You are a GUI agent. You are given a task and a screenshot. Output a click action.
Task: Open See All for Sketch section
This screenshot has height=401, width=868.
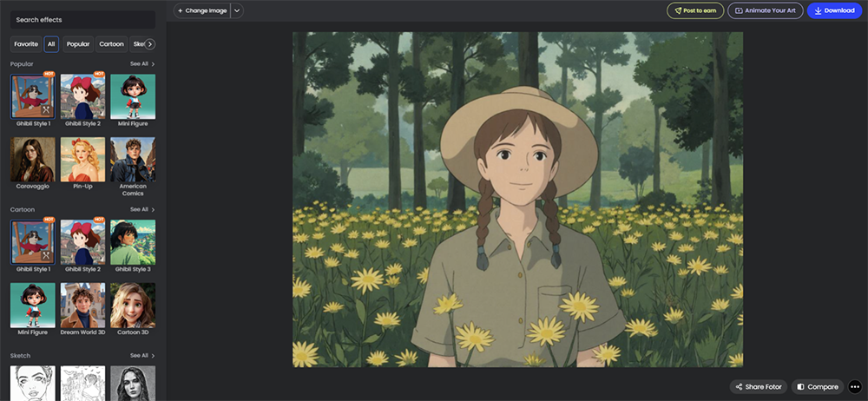tap(142, 356)
